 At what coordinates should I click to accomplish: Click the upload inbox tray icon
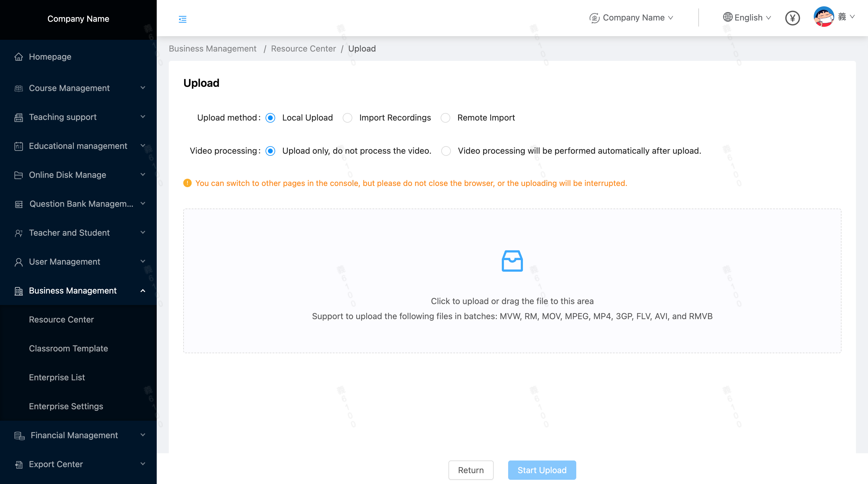pyautogui.click(x=512, y=261)
